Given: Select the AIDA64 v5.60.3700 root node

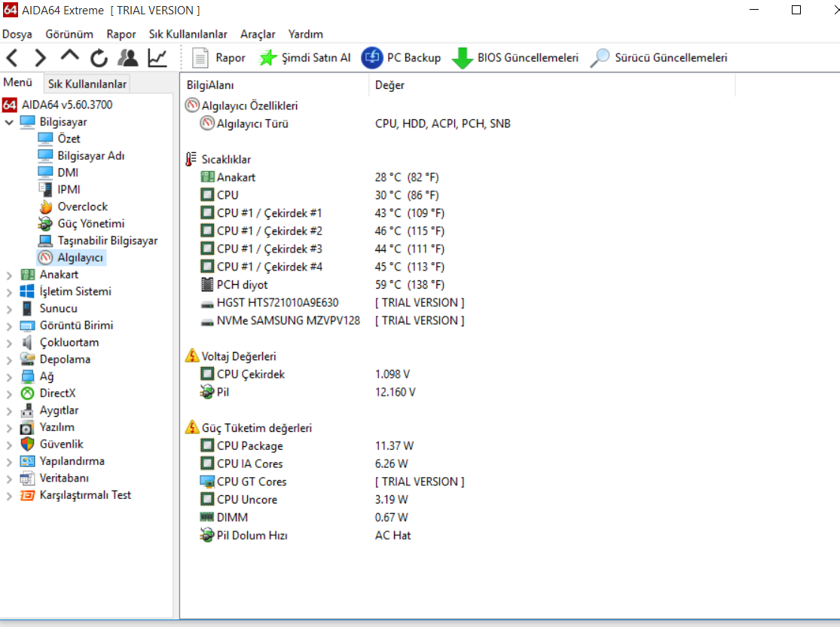Looking at the screenshot, I should [x=67, y=105].
